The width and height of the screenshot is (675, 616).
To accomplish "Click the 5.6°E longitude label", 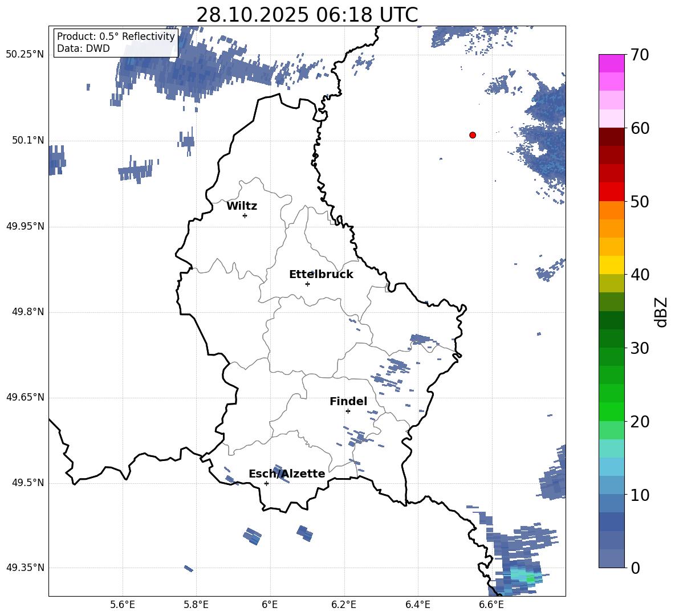I will click(x=123, y=605).
